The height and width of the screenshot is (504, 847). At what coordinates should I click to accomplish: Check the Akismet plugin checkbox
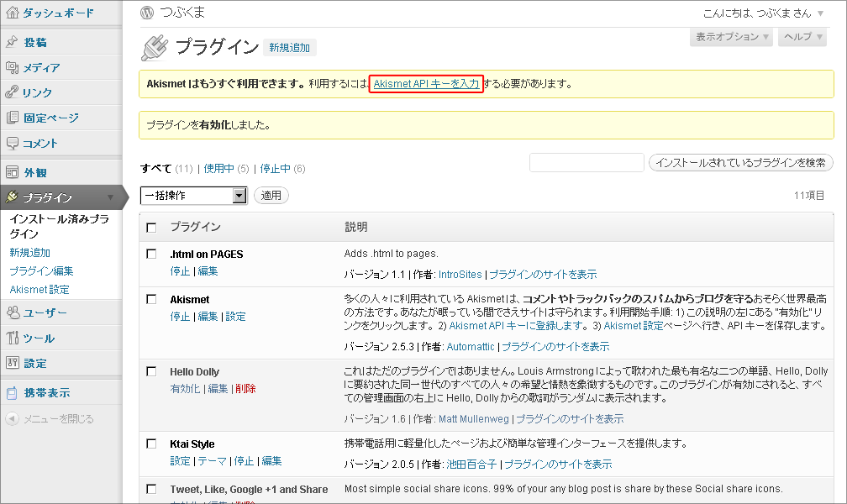[151, 299]
